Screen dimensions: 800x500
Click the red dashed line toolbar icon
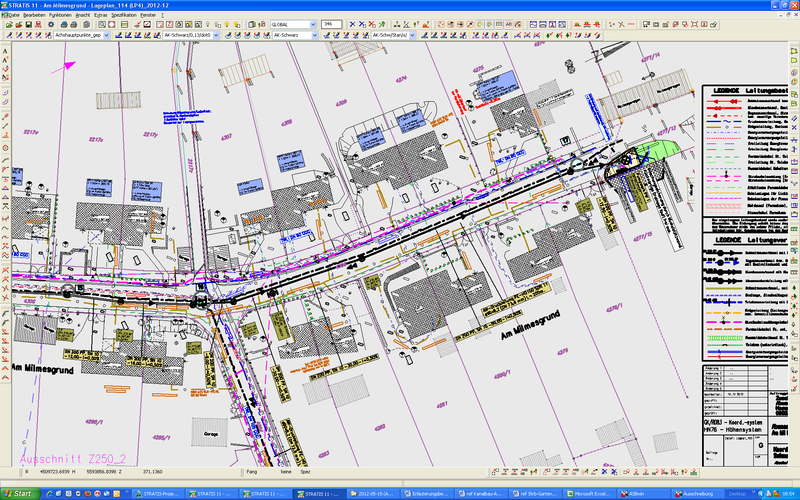tap(631, 24)
